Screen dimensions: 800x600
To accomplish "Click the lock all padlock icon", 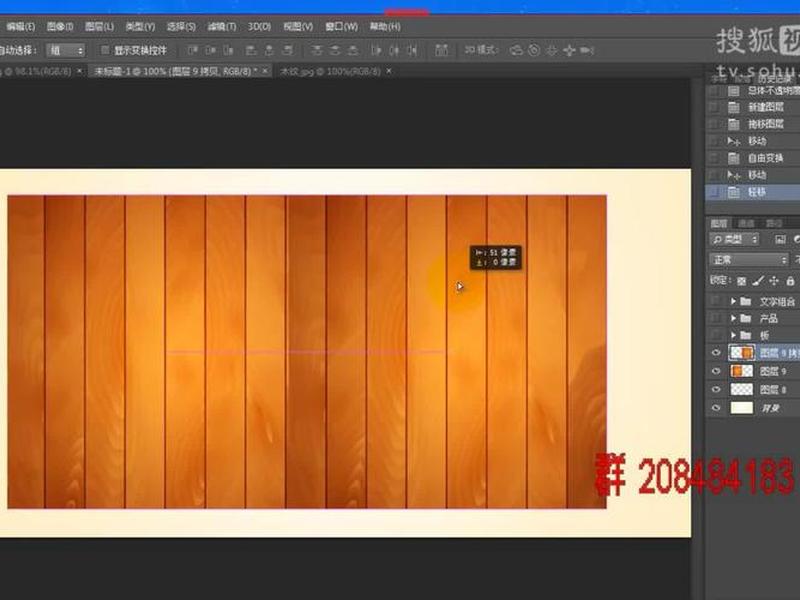I will [x=790, y=281].
